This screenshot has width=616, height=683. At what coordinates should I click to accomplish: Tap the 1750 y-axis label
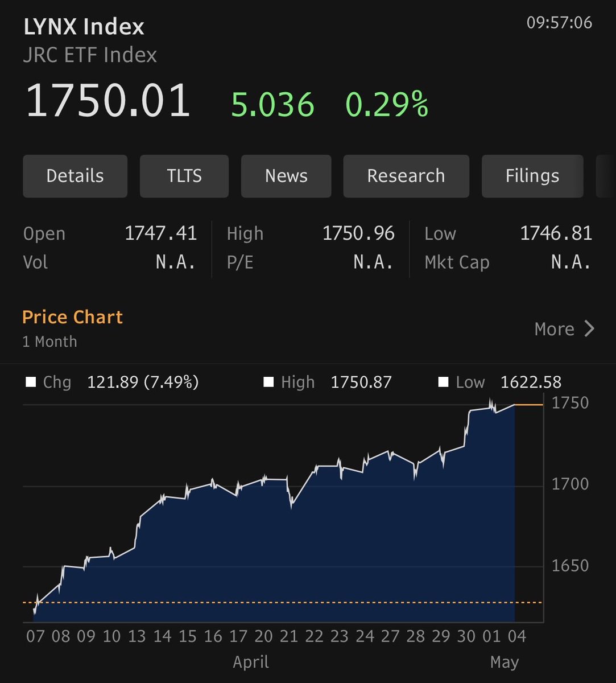[570, 403]
